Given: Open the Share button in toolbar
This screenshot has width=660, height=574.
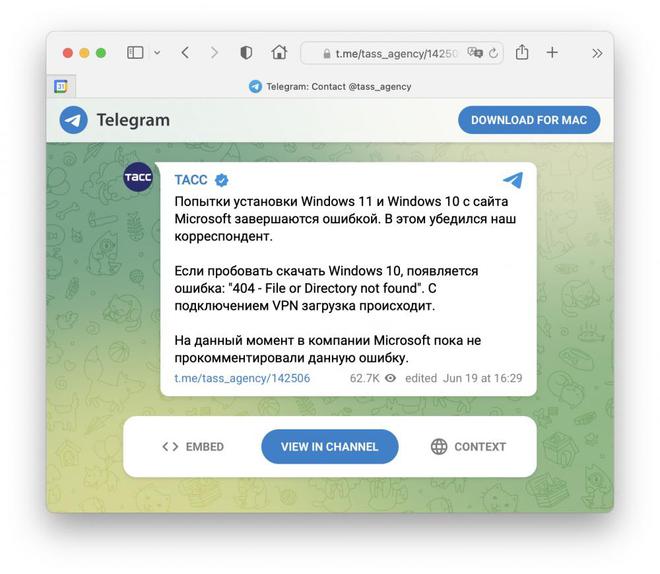Looking at the screenshot, I should (522, 53).
